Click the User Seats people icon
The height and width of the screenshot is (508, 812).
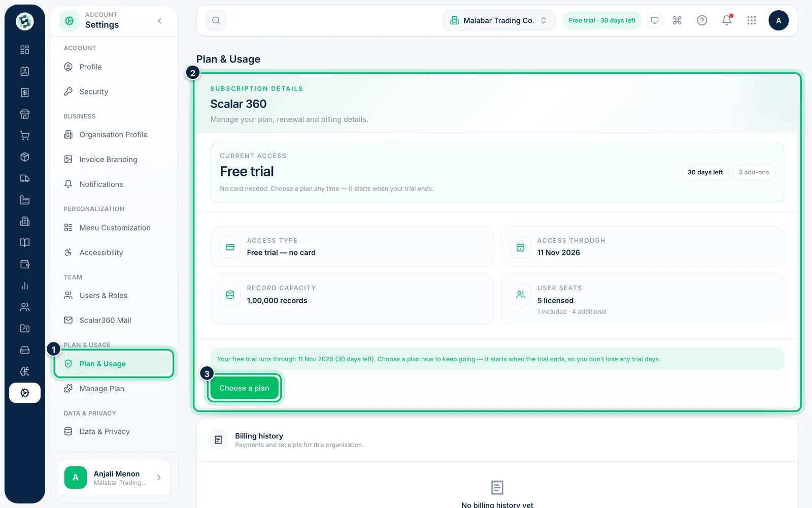coord(520,295)
